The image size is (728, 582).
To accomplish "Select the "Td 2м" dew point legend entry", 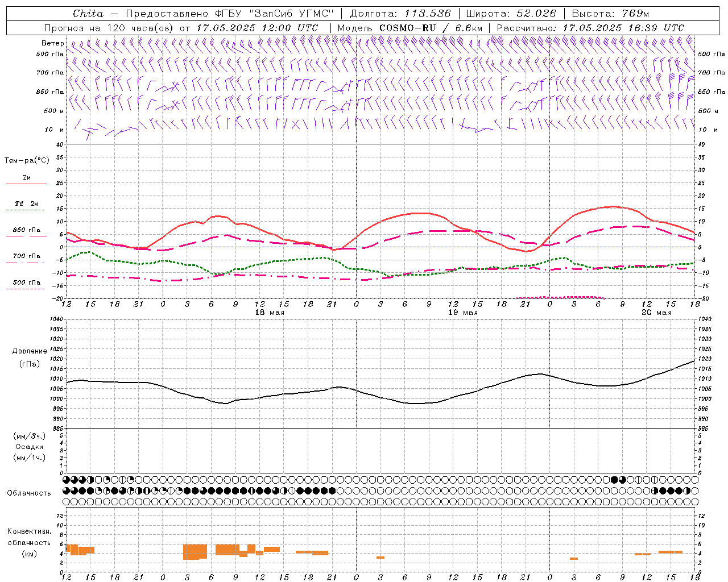I will click(x=26, y=203).
